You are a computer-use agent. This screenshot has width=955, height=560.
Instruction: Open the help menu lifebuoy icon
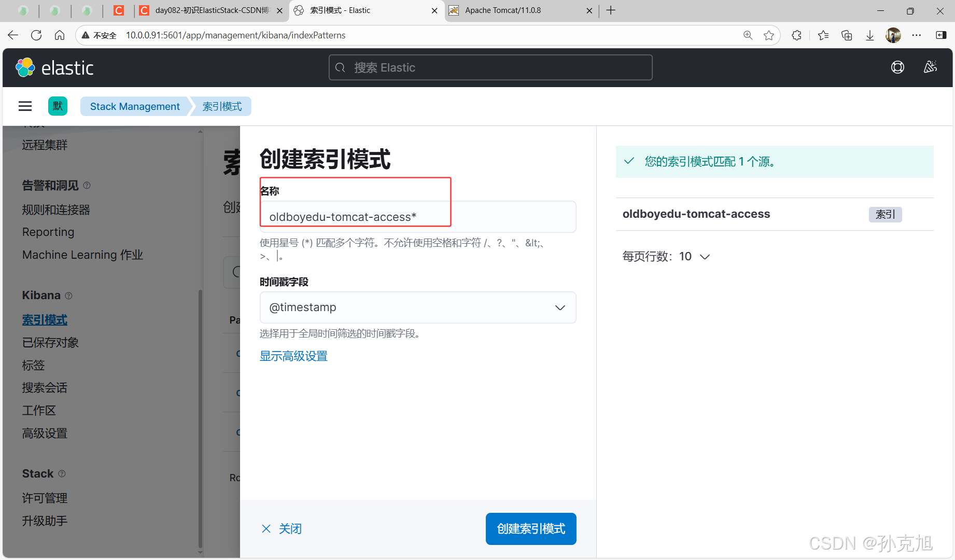tap(897, 67)
